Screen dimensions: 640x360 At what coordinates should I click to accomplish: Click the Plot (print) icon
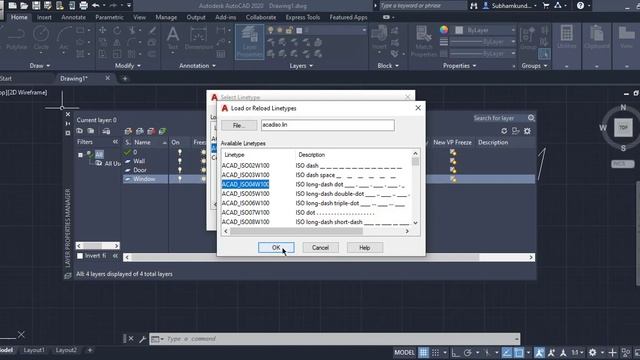84,6
